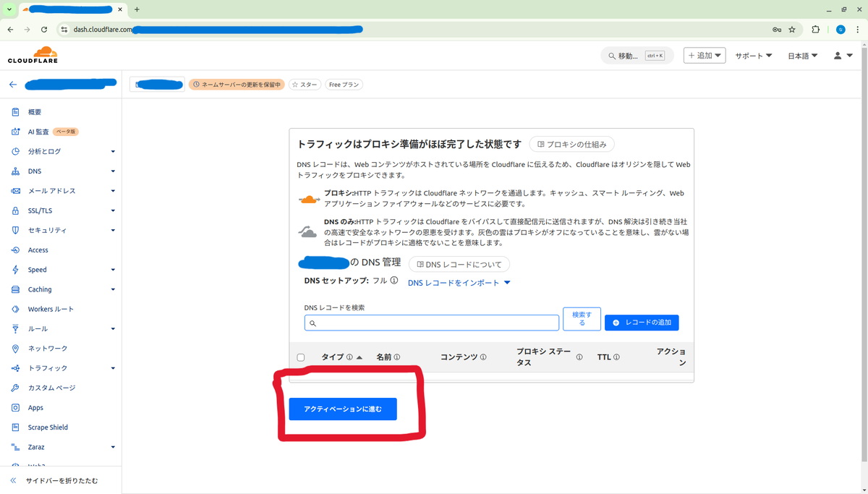Expand arrow beside SSL/TLS

pos(113,211)
